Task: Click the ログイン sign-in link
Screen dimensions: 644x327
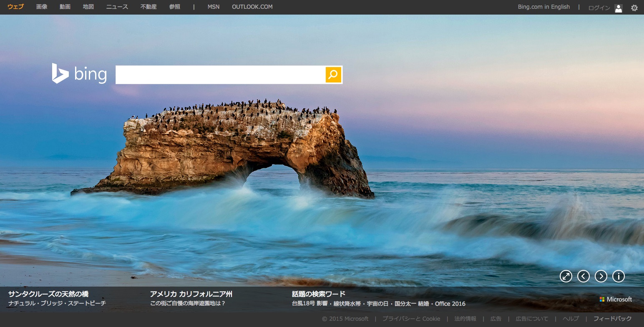Action: click(x=599, y=8)
